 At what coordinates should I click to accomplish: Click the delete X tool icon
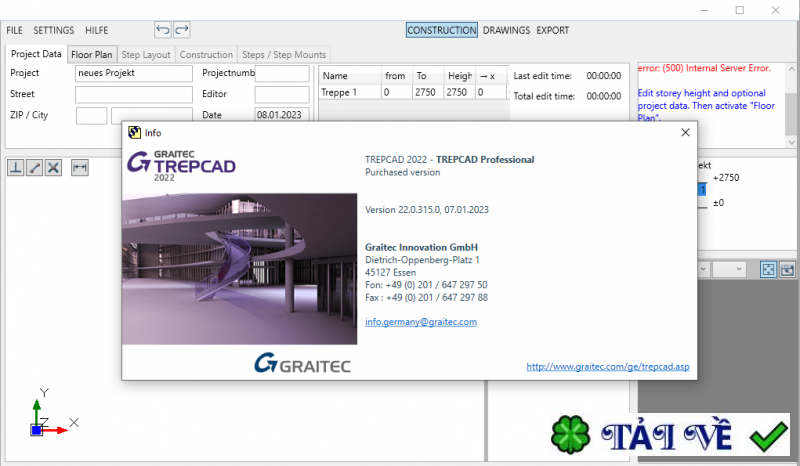pos(53,167)
